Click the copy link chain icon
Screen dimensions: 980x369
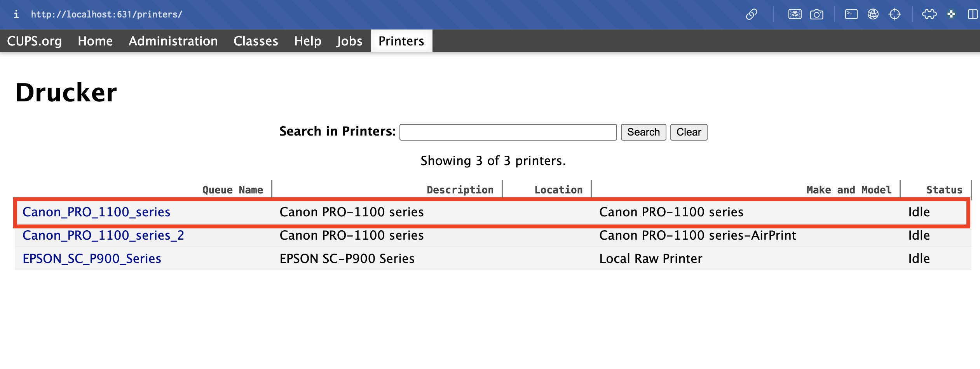click(x=752, y=14)
